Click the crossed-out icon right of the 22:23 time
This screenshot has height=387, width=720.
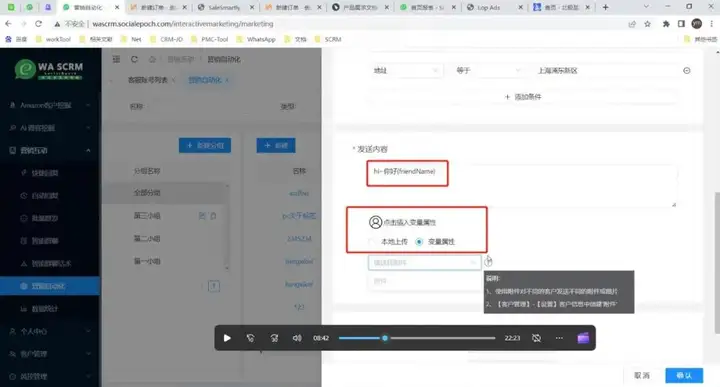click(536, 338)
